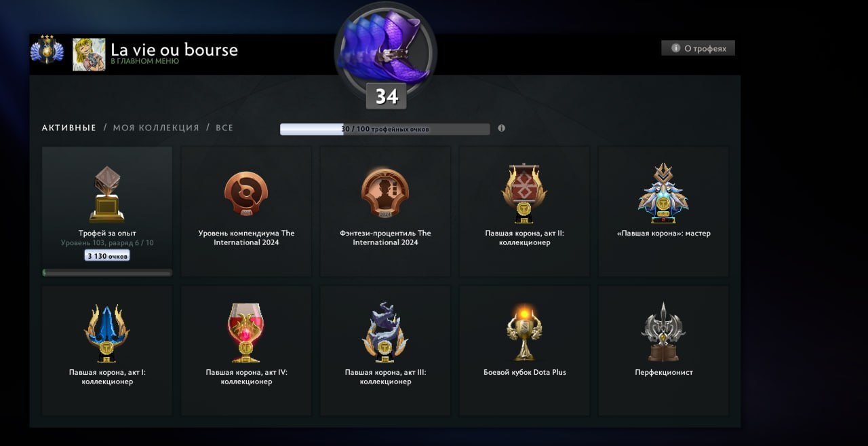Click the Павшая корона акт II collector trophy
Viewport: 868px width, 446px height.
tap(524, 193)
